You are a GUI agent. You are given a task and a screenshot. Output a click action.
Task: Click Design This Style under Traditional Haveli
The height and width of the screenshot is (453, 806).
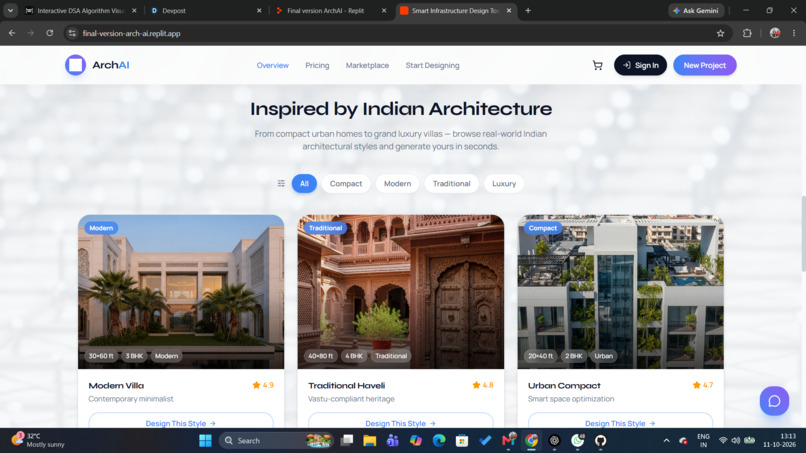[401, 421]
